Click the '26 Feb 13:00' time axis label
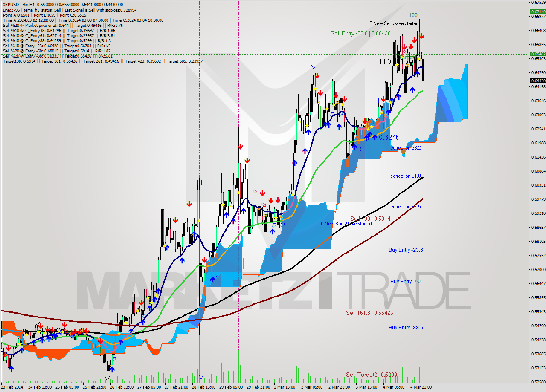The height and width of the screenshot is (392, 546). pyautogui.click(x=122, y=387)
